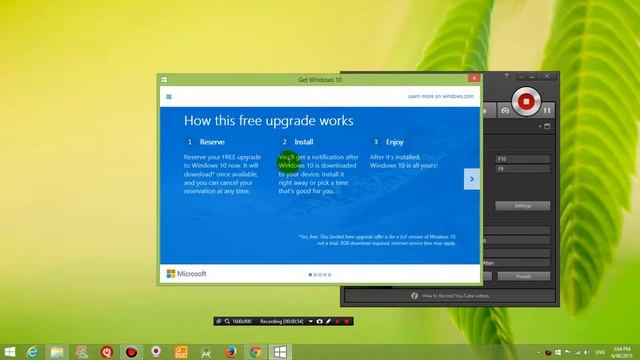The width and height of the screenshot is (640, 360).
Task: Click the 'Enjoy' step heading
Action: pyautogui.click(x=395, y=142)
